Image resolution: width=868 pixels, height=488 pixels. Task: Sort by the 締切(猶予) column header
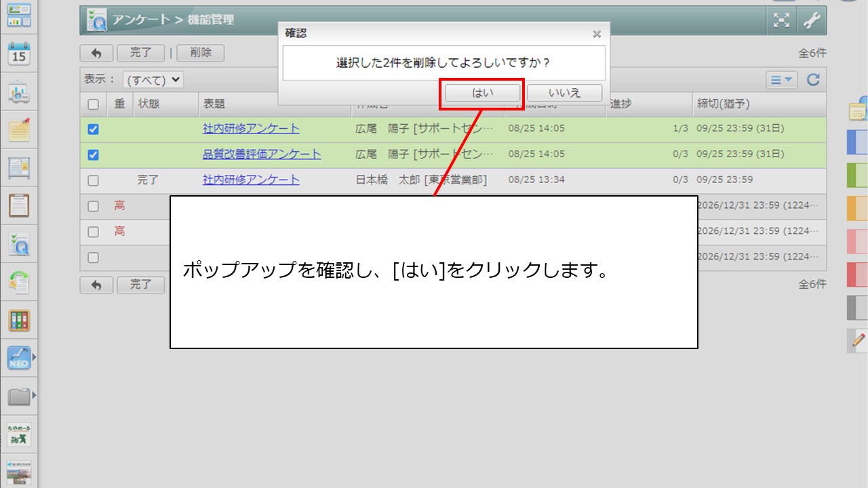click(x=723, y=104)
